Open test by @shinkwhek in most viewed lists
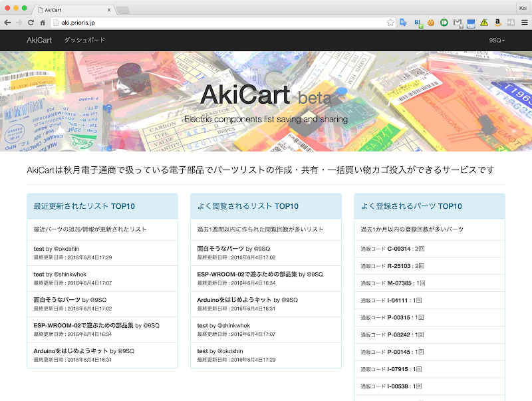This screenshot has width=532, height=401. 265,329
